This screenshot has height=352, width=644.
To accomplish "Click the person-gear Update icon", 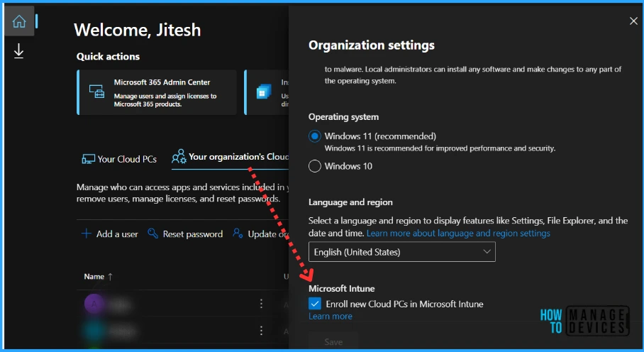I will coord(238,233).
